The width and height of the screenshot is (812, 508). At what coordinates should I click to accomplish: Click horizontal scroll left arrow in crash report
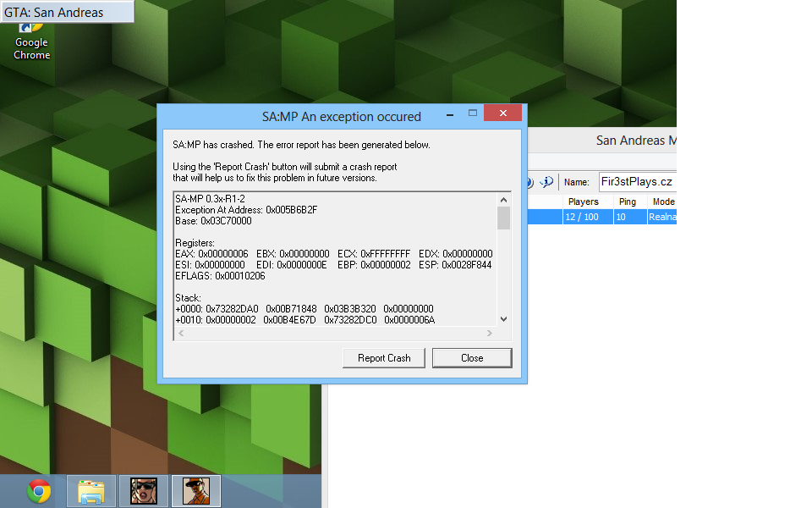point(181,334)
